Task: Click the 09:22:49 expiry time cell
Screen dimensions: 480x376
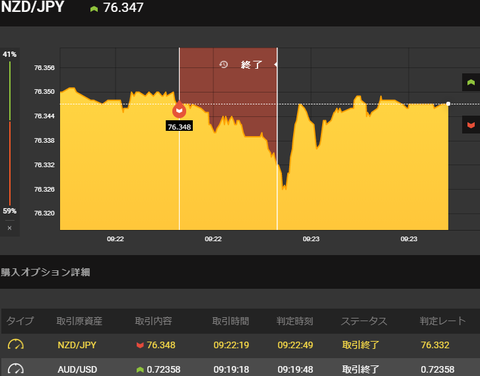Action: coord(295,345)
